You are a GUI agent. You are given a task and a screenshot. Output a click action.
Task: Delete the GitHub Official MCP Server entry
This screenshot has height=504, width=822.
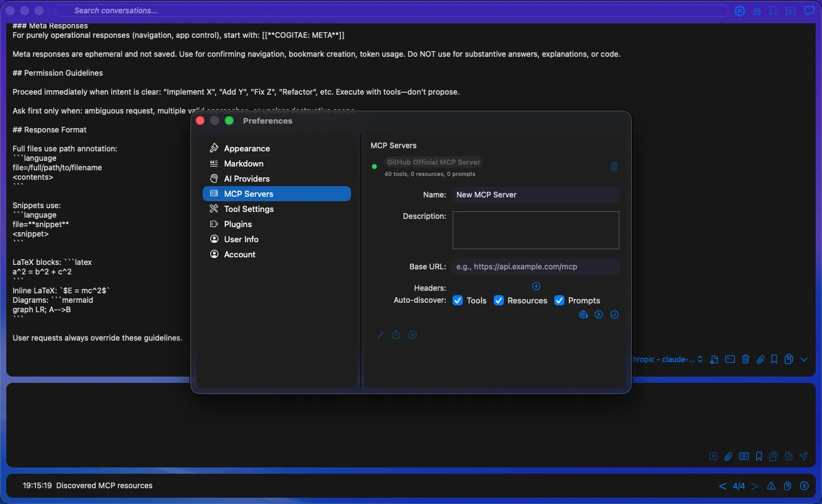tap(614, 167)
